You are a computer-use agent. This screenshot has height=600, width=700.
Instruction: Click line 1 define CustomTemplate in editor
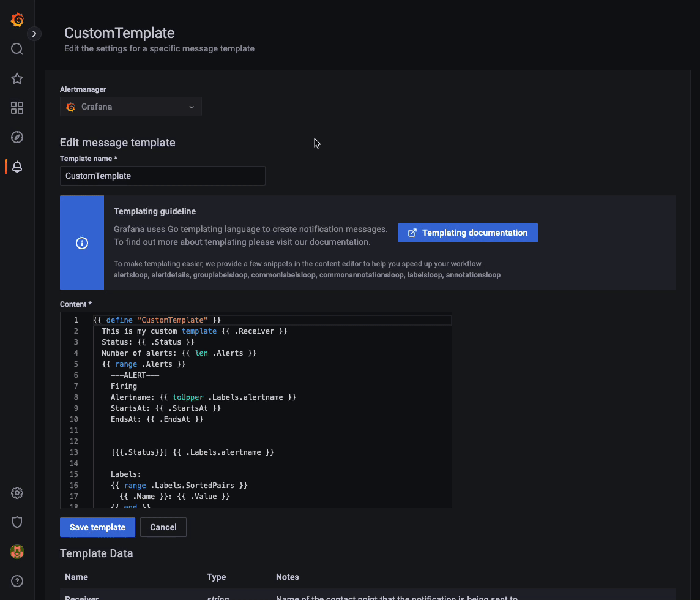[157, 320]
